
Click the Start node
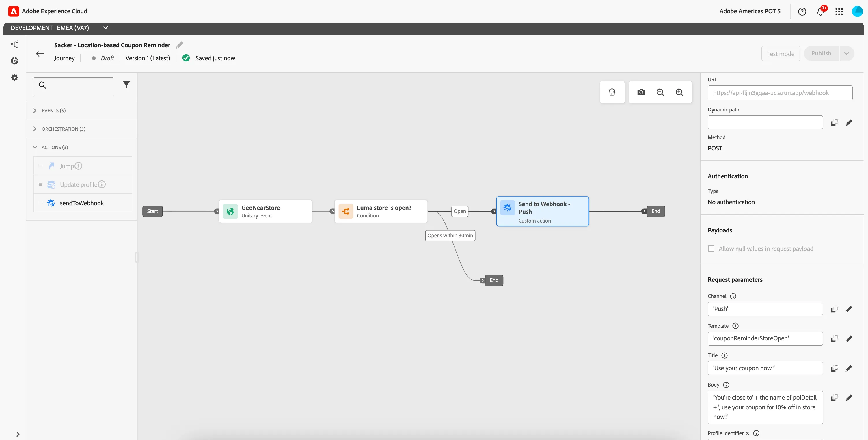point(152,211)
